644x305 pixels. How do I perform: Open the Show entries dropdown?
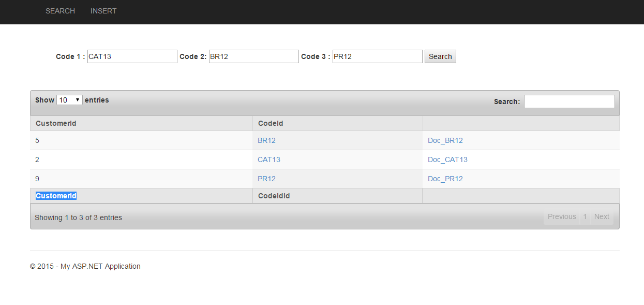[69, 100]
